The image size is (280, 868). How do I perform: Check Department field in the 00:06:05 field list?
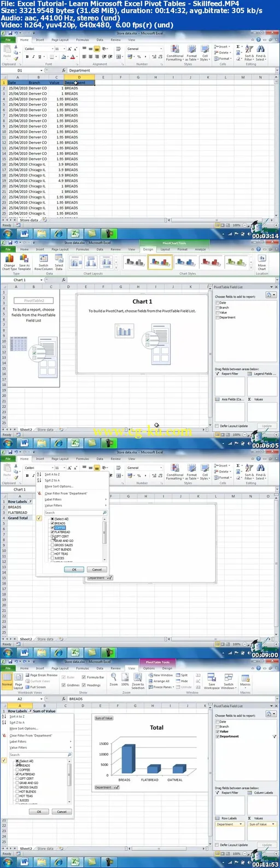pyautogui.click(x=218, y=317)
